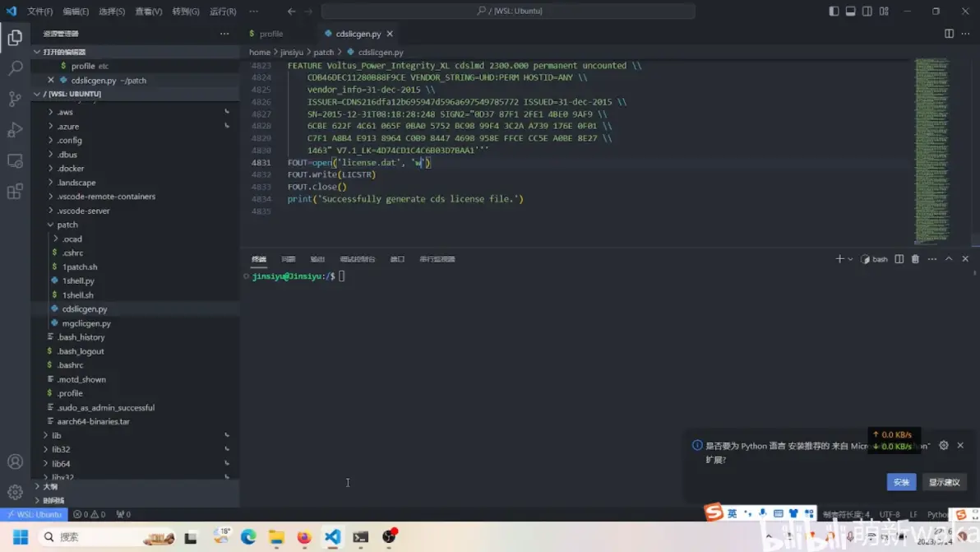
Task: Toggle the Sogou punctuation mode
Action: point(747,513)
